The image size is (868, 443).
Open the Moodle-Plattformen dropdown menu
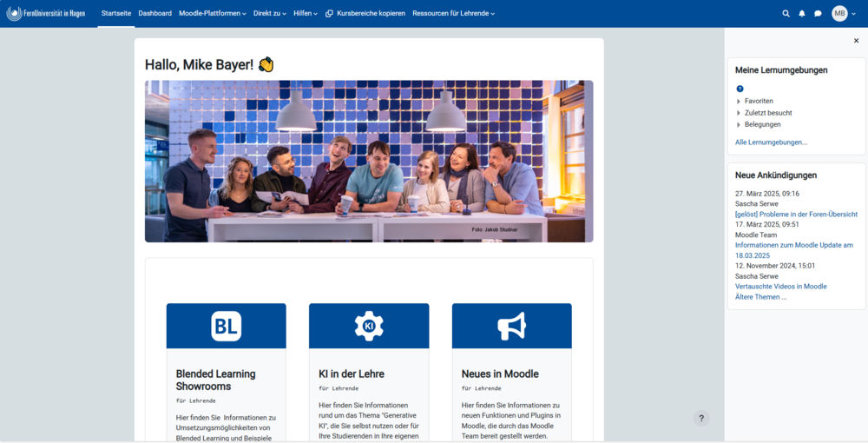213,13
